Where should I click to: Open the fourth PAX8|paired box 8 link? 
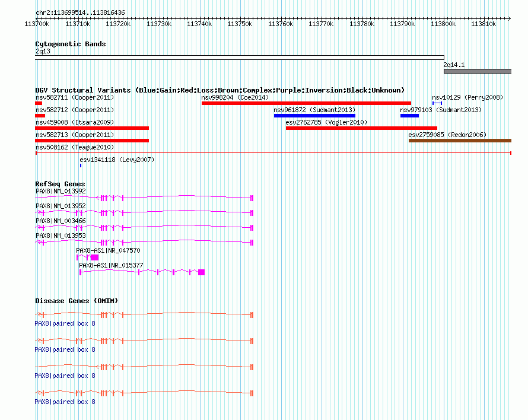coord(65,402)
